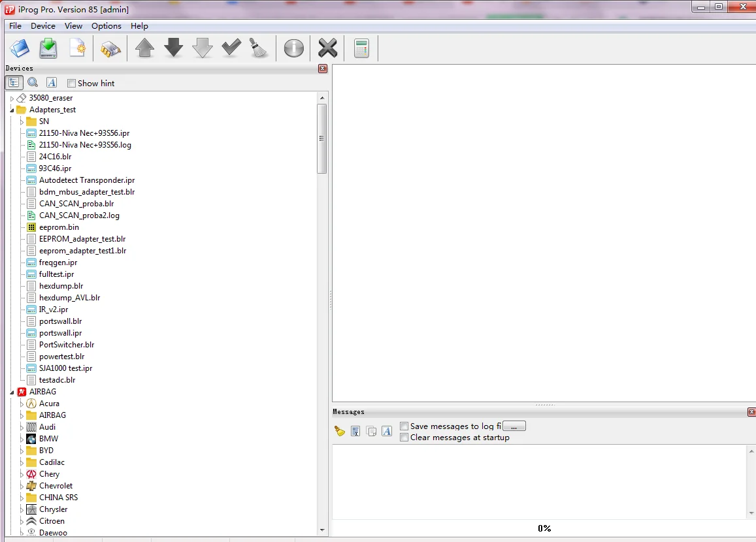Select the Citroen airbag folder

click(52, 521)
